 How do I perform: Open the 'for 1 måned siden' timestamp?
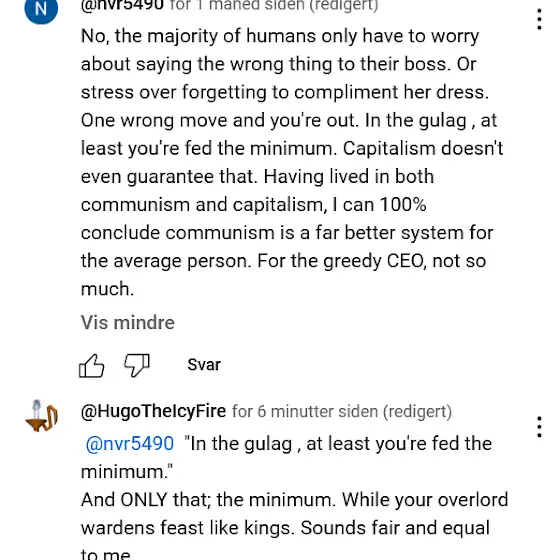pyautogui.click(x=236, y=5)
